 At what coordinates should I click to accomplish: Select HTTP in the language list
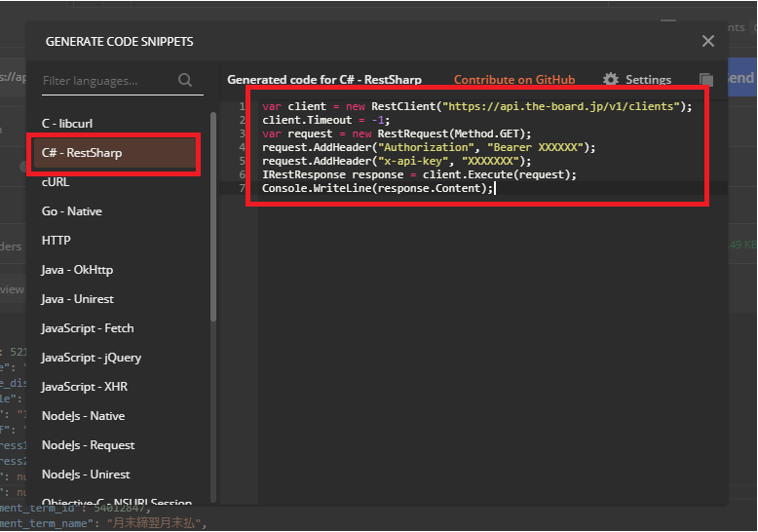click(x=57, y=241)
